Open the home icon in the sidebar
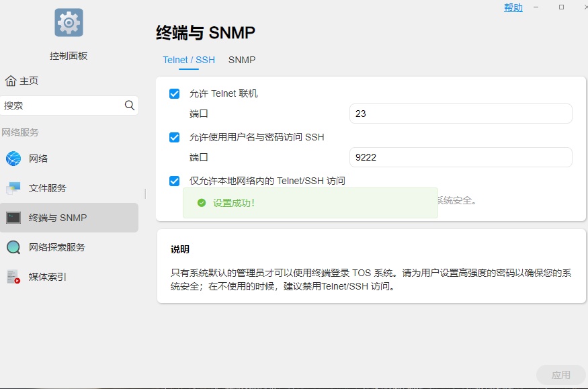Screen dimensions: 588x389 [11, 81]
